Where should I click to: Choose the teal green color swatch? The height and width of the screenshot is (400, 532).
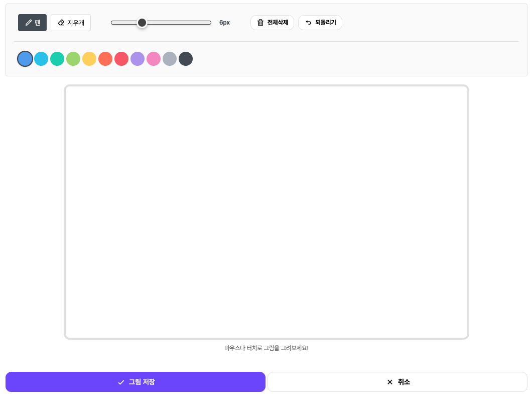[57, 59]
